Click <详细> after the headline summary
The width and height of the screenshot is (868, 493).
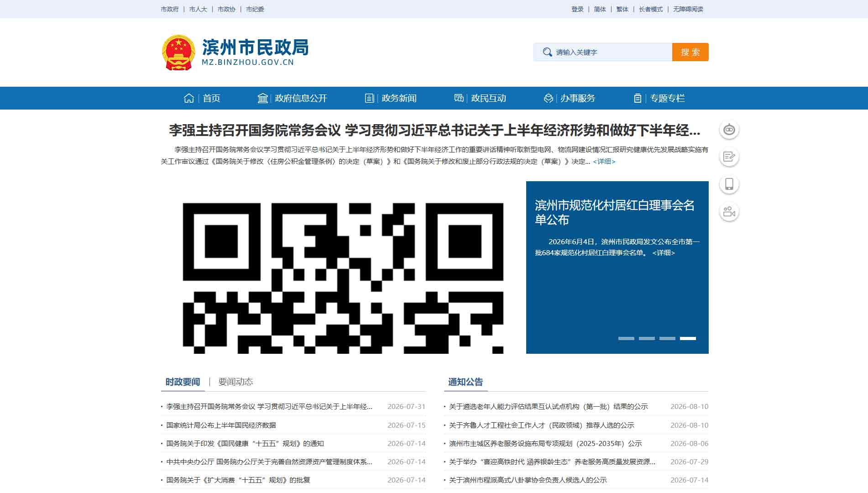click(x=604, y=162)
